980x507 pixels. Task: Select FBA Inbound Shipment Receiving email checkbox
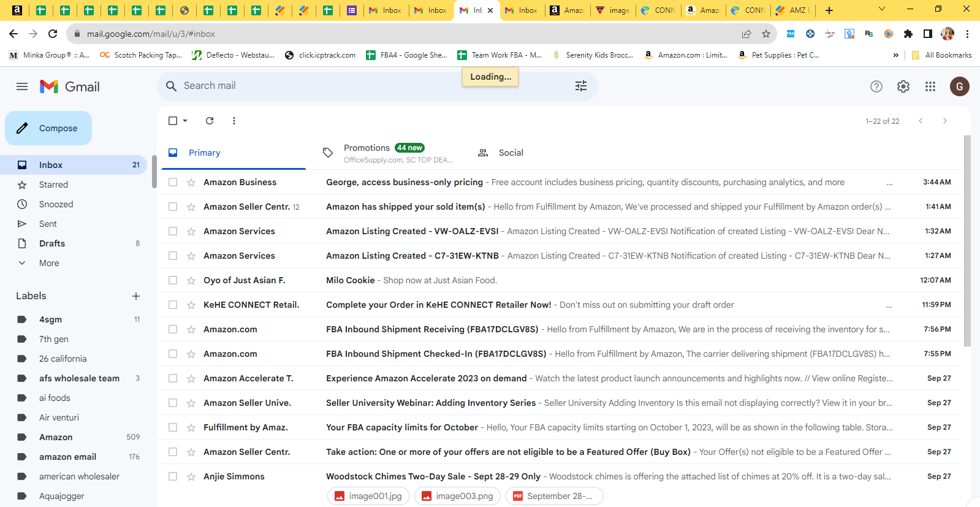173,329
